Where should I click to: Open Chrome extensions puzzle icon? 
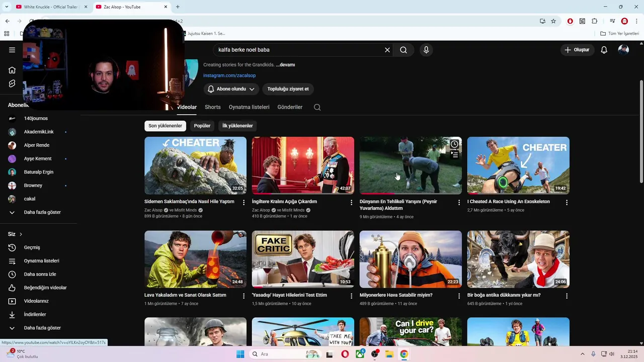pos(595,21)
